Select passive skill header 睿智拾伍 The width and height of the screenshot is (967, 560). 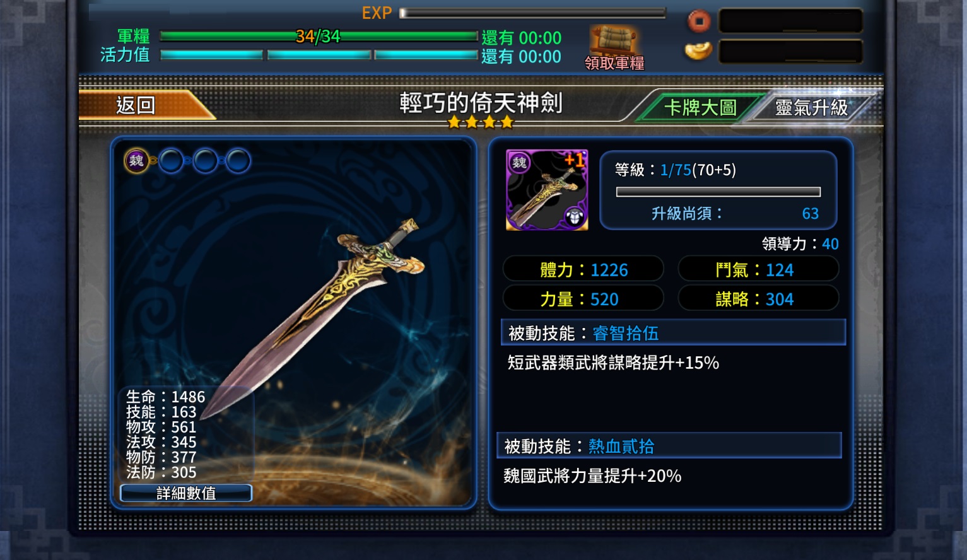(x=673, y=332)
